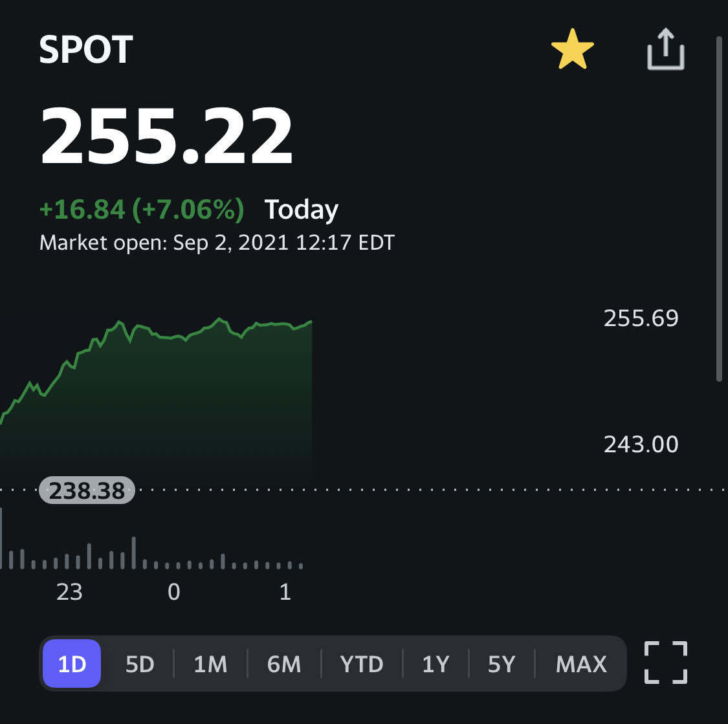Select the 1Y time range
The width and height of the screenshot is (728, 724).
pyautogui.click(x=436, y=664)
